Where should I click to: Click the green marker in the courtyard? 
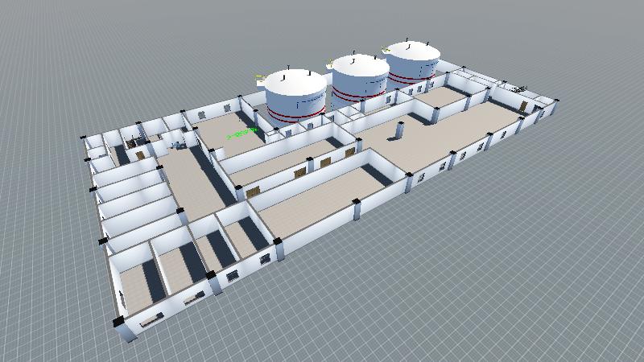(x=242, y=134)
